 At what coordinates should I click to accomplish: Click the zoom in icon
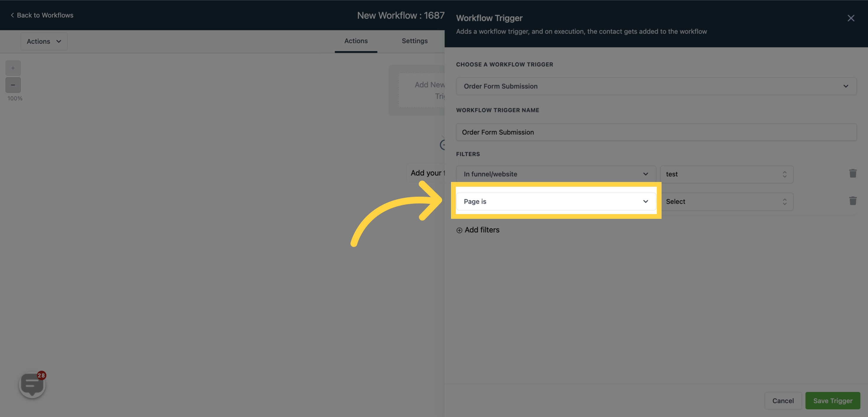tap(13, 68)
